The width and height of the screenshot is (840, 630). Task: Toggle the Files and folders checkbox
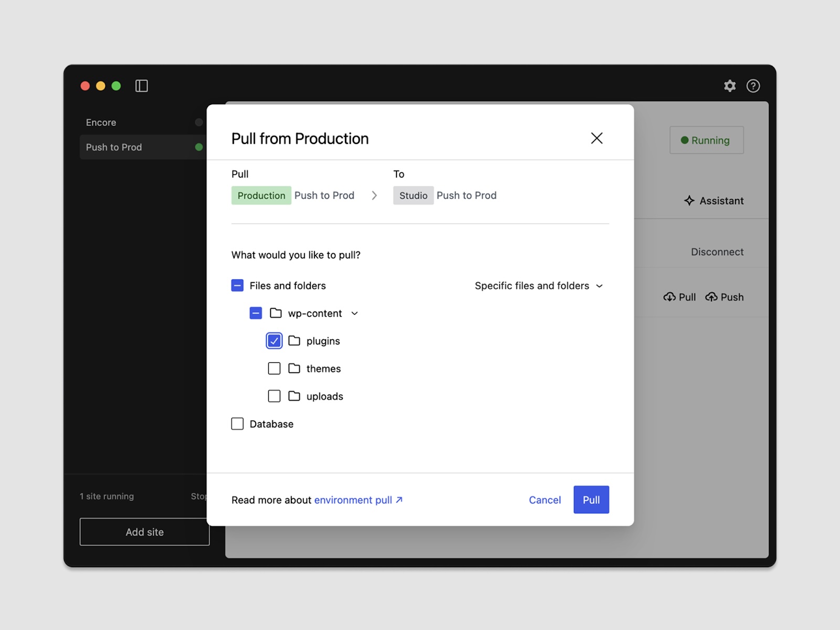(237, 285)
